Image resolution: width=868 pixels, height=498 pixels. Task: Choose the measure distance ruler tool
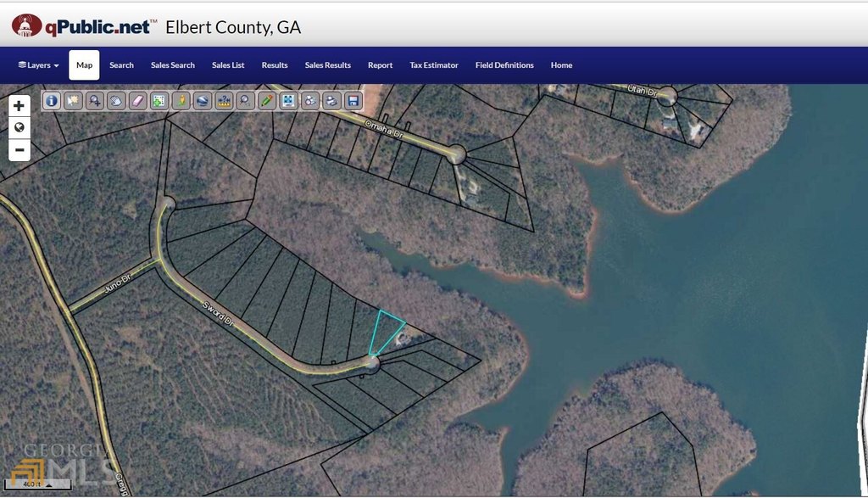(224, 101)
